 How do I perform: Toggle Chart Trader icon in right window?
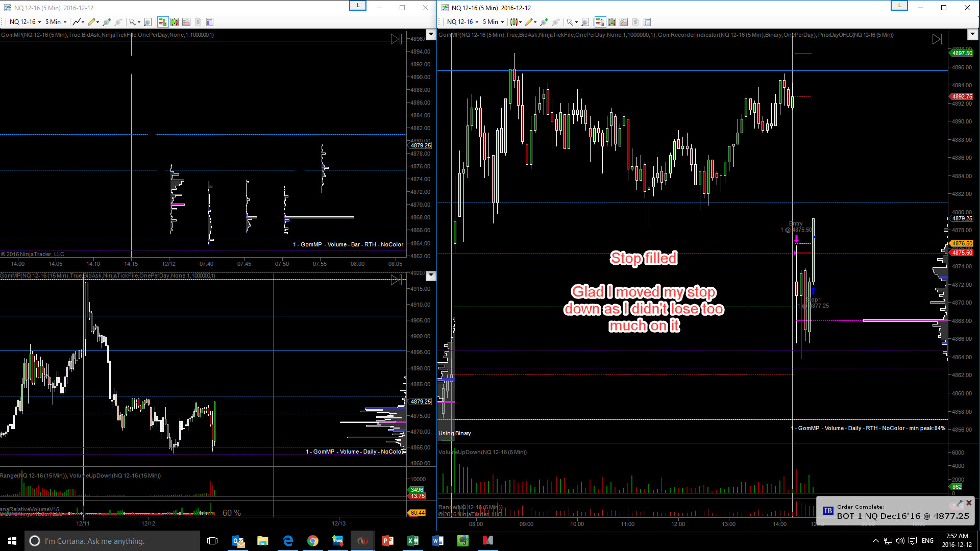click(x=600, y=22)
